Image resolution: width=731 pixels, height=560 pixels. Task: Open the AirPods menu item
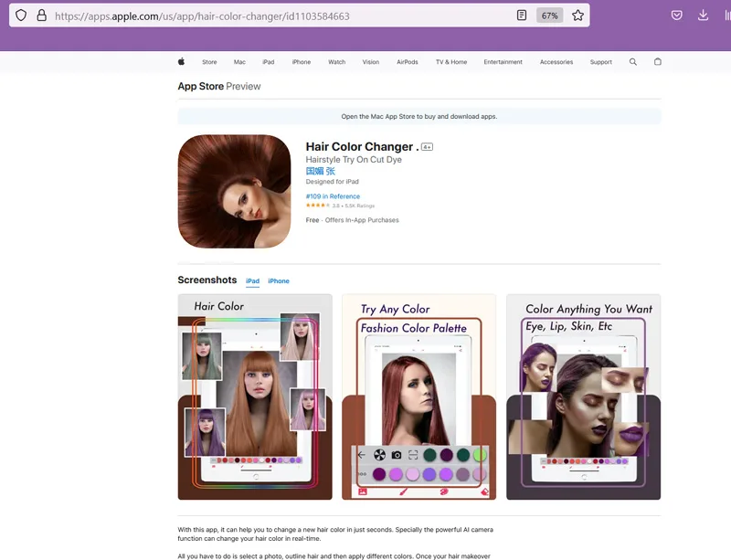coord(408,62)
